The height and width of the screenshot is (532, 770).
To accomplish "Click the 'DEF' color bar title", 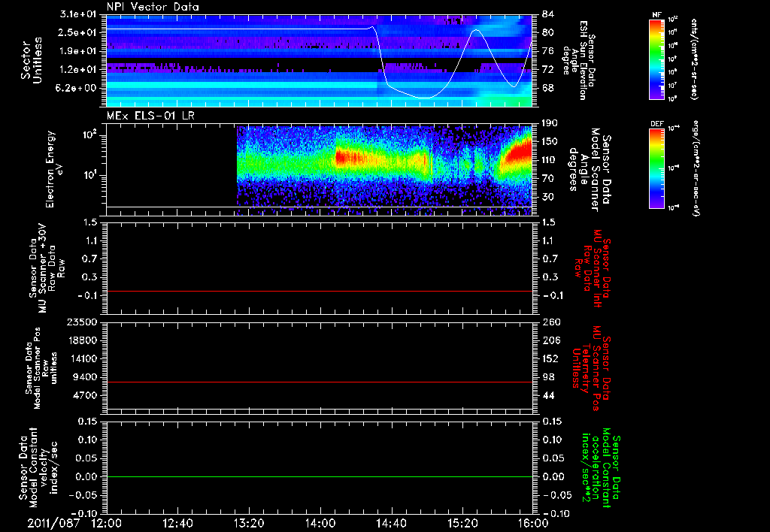I will tap(656, 124).
